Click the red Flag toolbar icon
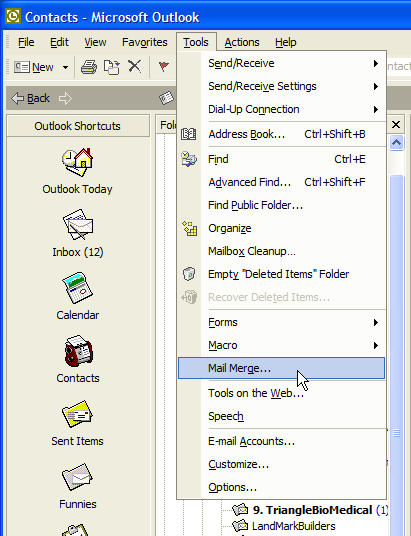The width and height of the screenshot is (411, 536). 164,66
